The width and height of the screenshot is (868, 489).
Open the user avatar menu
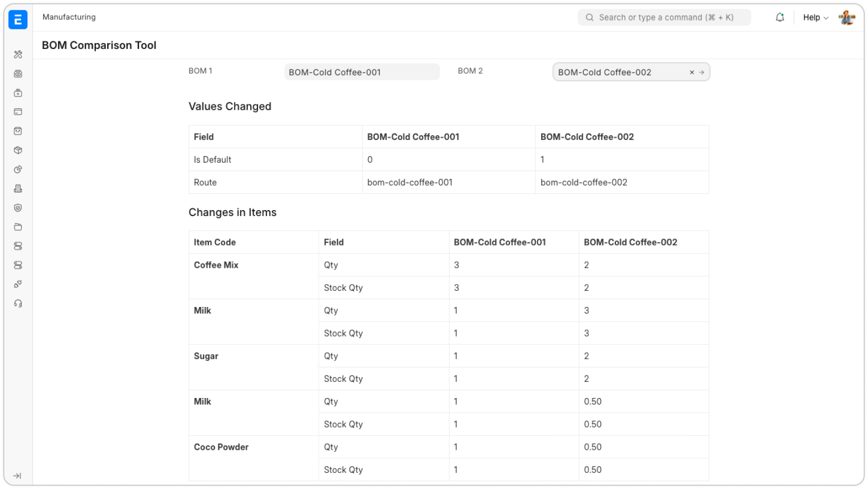tap(847, 18)
